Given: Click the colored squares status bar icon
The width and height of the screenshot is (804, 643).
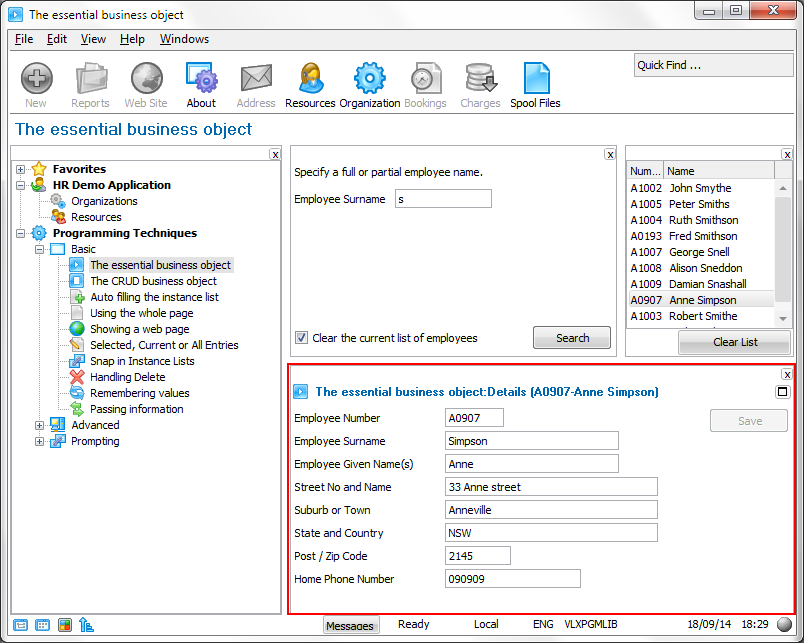Looking at the screenshot, I should coord(65,625).
